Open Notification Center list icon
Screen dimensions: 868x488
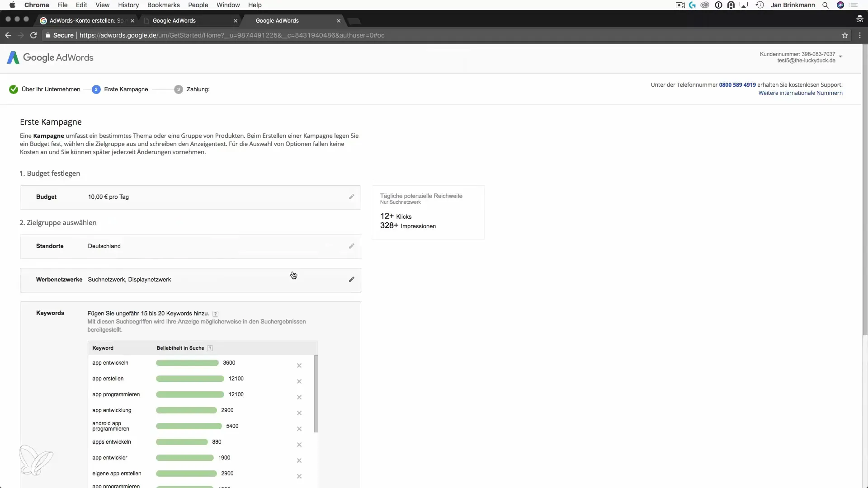click(x=854, y=5)
